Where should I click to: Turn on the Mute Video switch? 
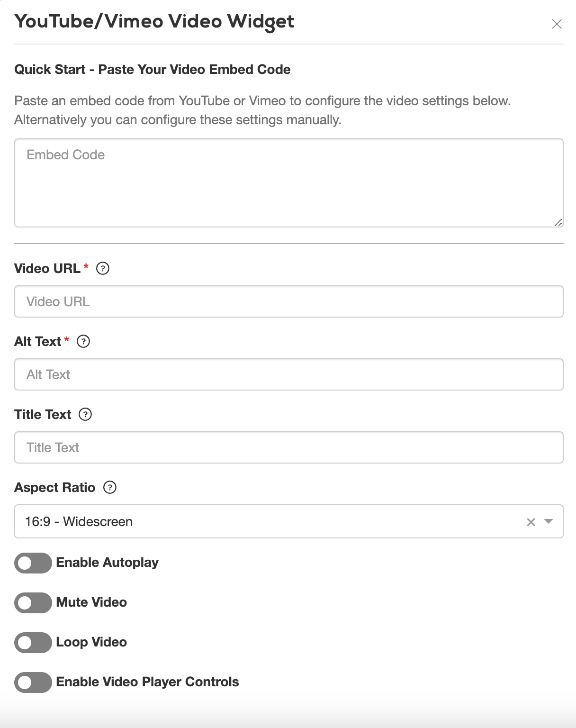click(x=33, y=603)
